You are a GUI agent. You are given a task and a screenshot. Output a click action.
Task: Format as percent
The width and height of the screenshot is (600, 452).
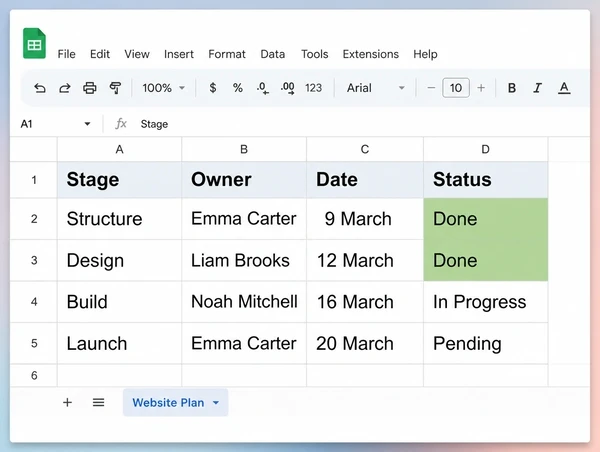238,88
